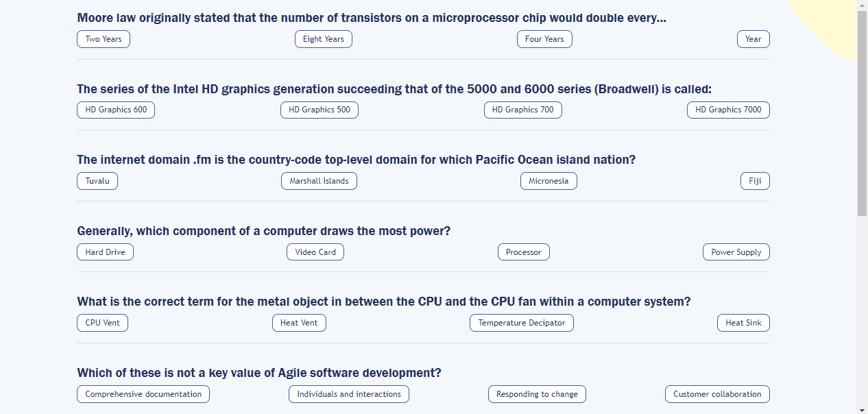Pick the 'Four Years' option

click(544, 39)
